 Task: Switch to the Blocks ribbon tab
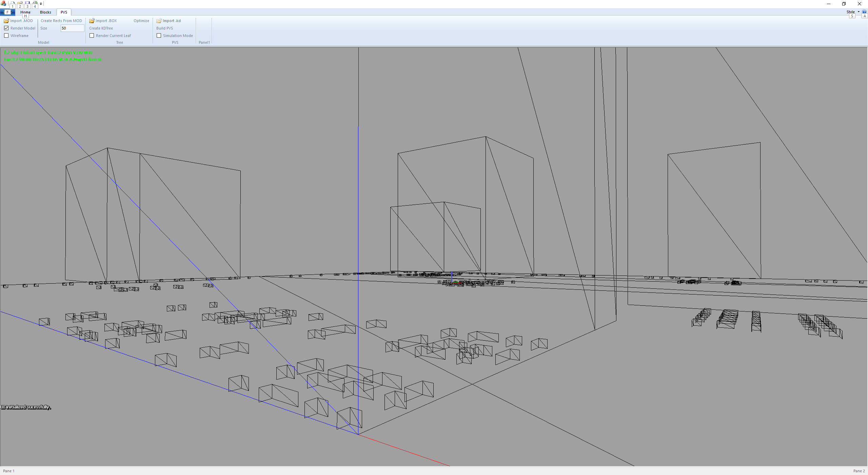[45, 12]
